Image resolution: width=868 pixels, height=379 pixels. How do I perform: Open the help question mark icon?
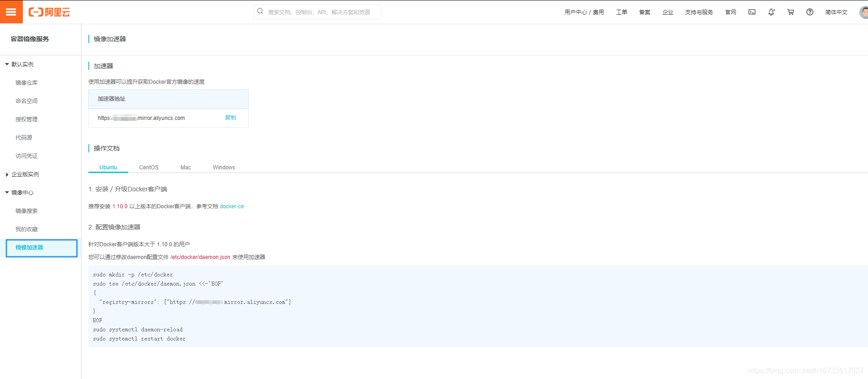(x=810, y=12)
